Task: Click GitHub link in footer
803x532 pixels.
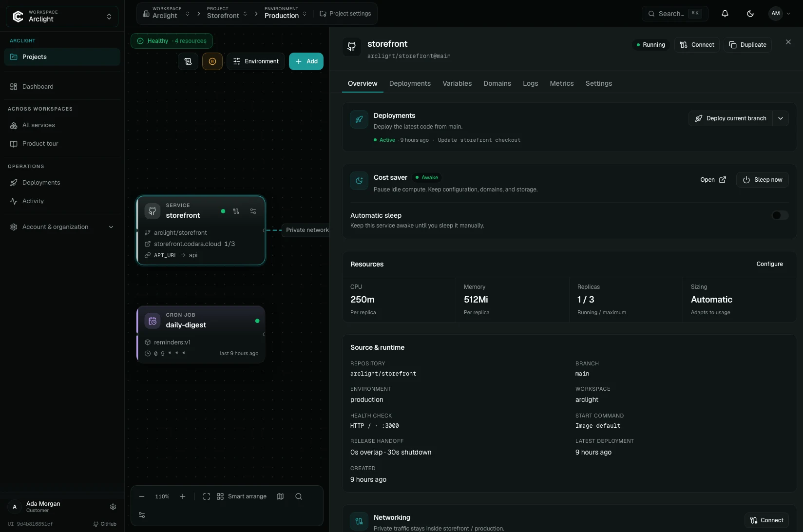Action: (x=105, y=524)
